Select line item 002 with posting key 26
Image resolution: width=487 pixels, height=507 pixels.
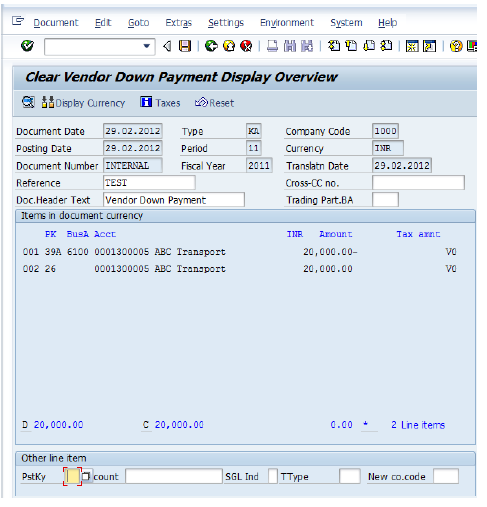[x=239, y=269]
